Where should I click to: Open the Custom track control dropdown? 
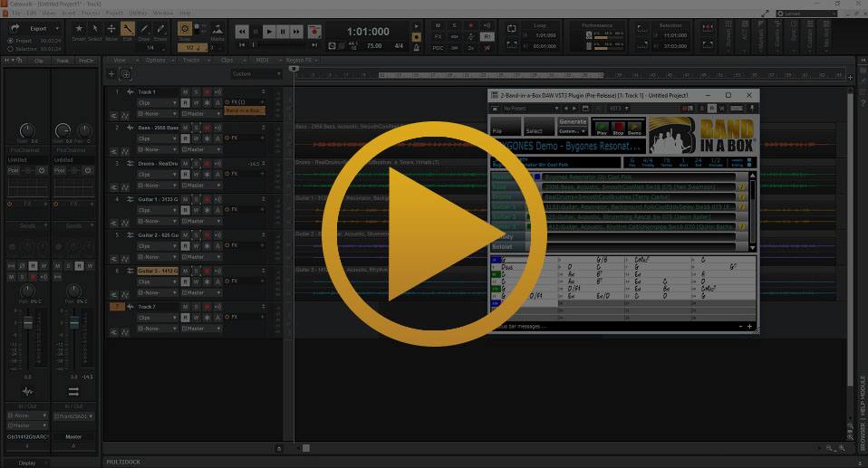[x=256, y=73]
